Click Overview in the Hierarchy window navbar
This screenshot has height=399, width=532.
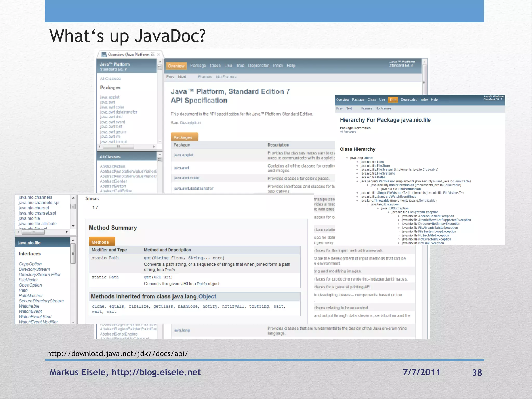pyautogui.click(x=343, y=99)
